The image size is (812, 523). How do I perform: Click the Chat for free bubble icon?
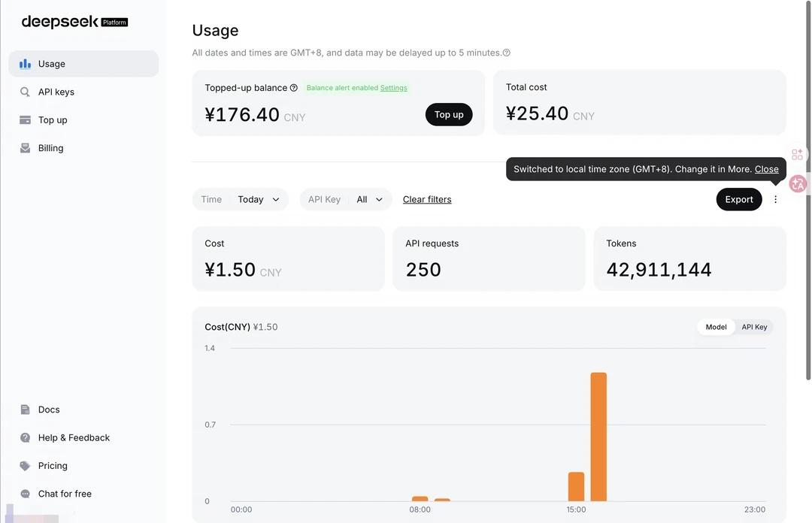[x=25, y=494]
